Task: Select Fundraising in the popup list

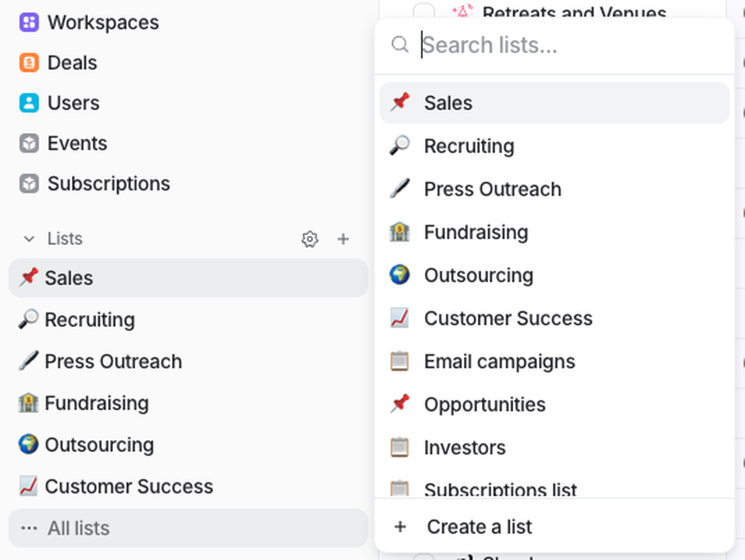Action: 476,232
